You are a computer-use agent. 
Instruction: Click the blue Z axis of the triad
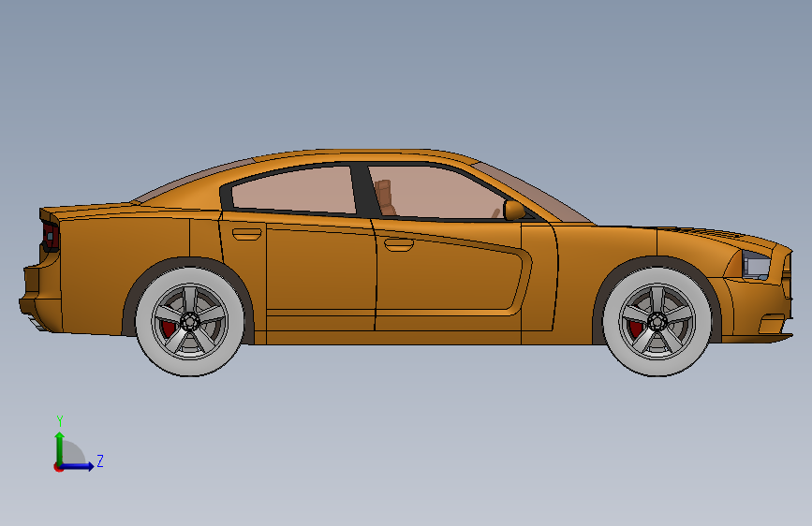click(x=77, y=466)
